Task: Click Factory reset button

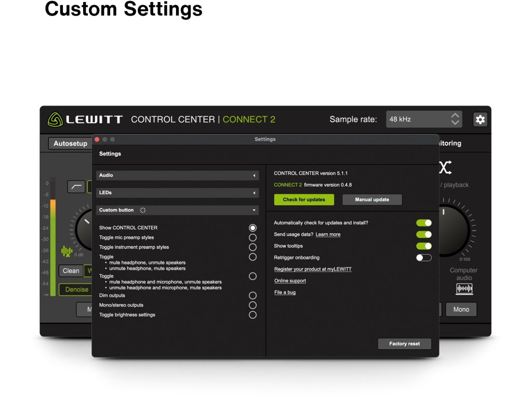Action: 404,344
